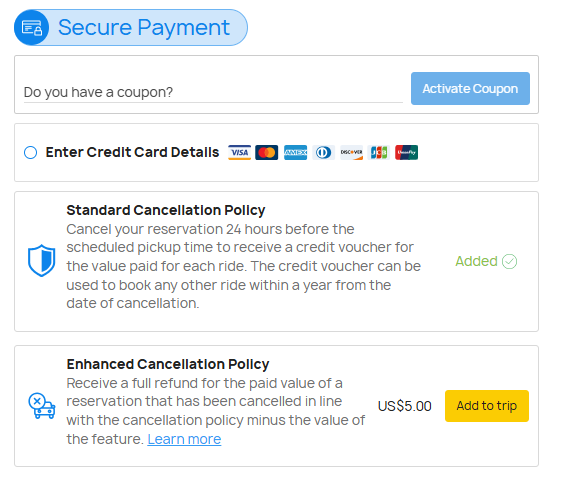Click the UnionPay card logo

tap(406, 152)
